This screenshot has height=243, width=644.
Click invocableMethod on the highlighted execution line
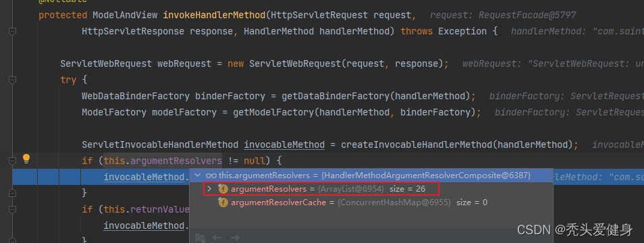144,177
